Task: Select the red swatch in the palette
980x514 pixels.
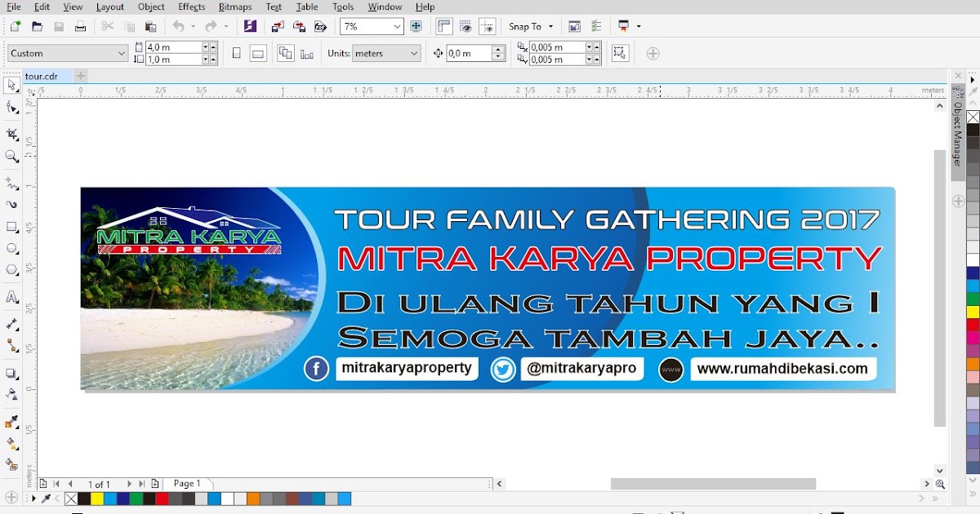Action: pyautogui.click(x=163, y=498)
